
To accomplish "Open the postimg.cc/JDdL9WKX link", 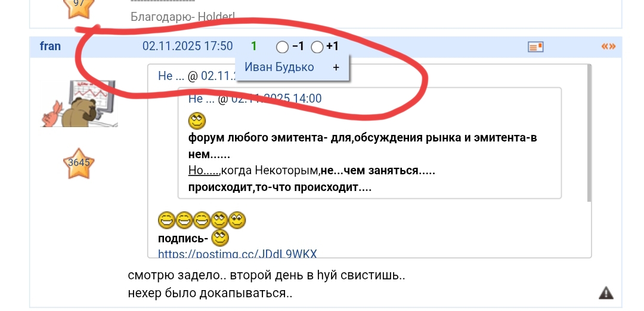I will 237,254.
